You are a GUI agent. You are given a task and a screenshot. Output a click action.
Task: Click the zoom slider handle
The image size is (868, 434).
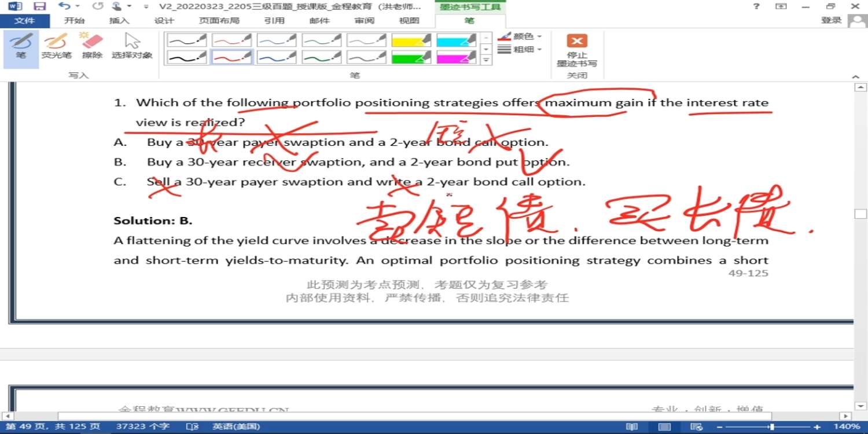pos(771,427)
